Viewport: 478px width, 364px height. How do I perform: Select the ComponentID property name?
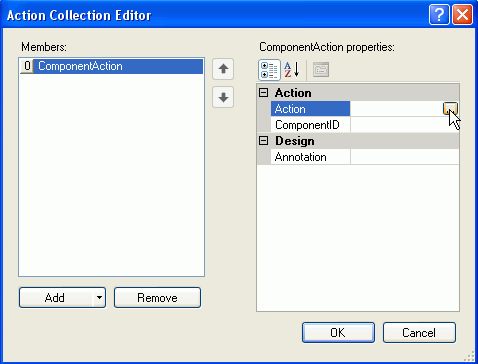pyautogui.click(x=310, y=125)
